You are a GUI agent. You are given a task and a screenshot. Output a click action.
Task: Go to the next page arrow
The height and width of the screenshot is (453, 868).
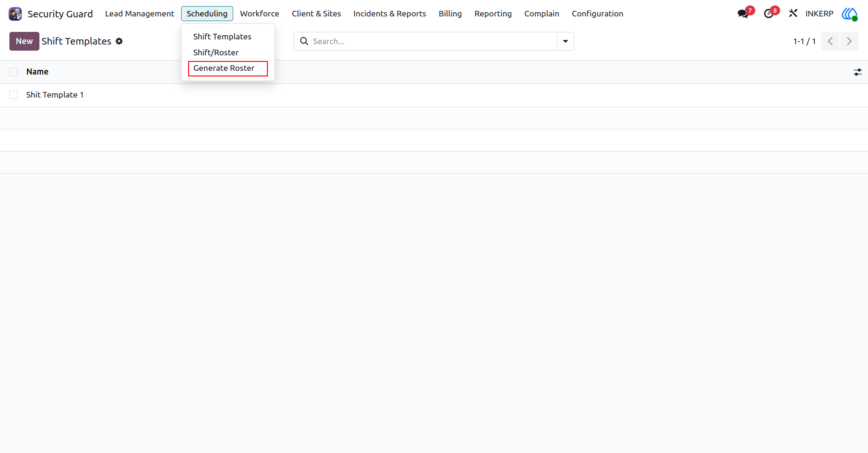(849, 41)
